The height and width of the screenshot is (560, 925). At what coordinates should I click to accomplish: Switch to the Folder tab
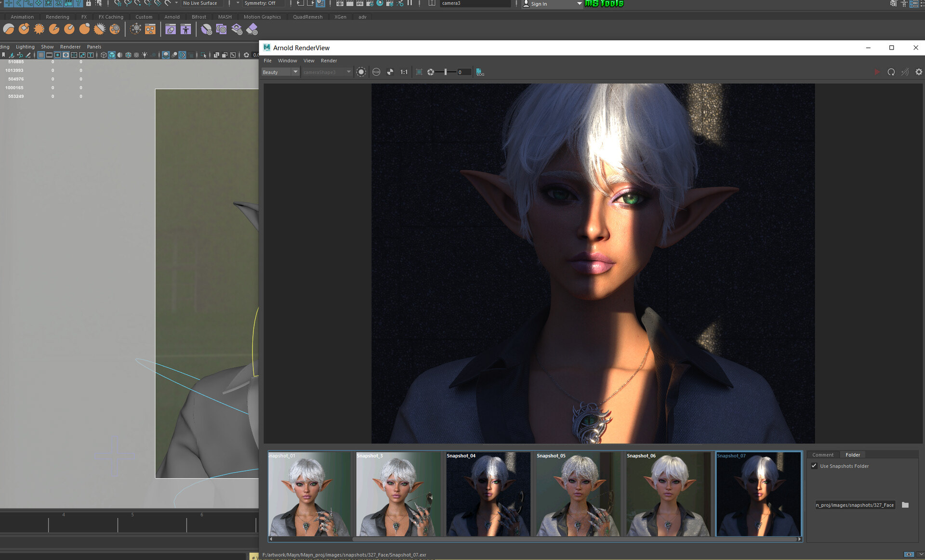852,455
